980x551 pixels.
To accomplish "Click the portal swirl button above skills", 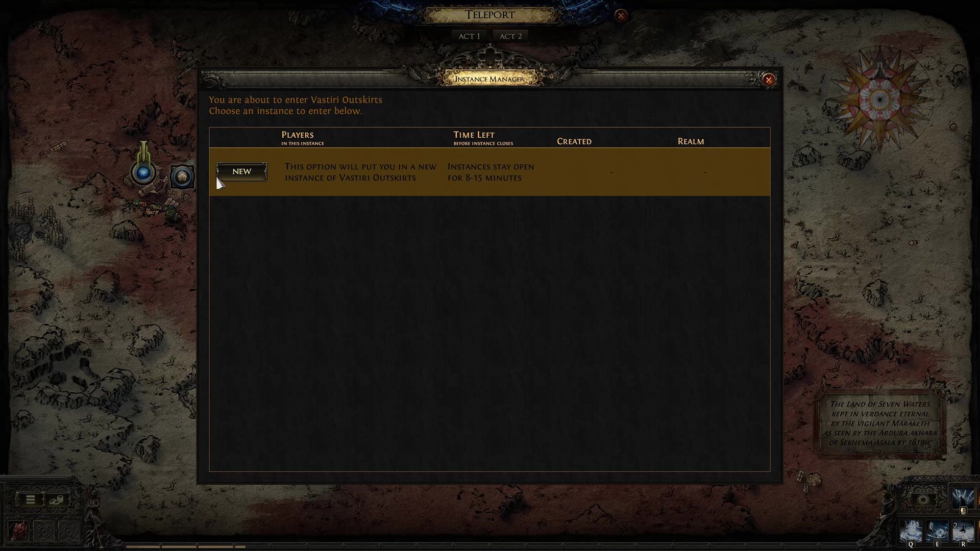I will click(x=923, y=500).
